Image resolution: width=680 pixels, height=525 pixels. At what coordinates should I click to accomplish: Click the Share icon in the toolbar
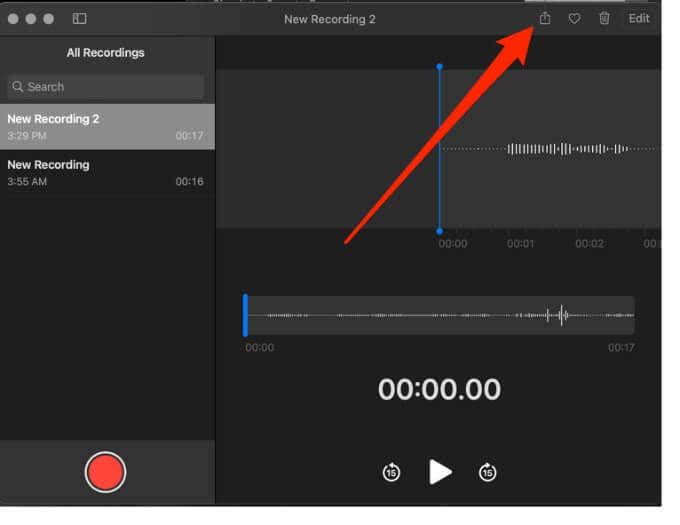(545, 18)
